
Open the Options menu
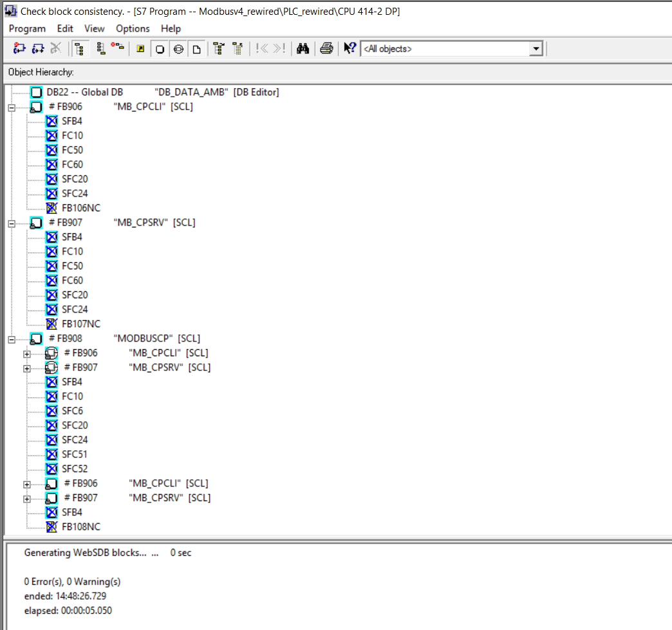pyautogui.click(x=133, y=28)
